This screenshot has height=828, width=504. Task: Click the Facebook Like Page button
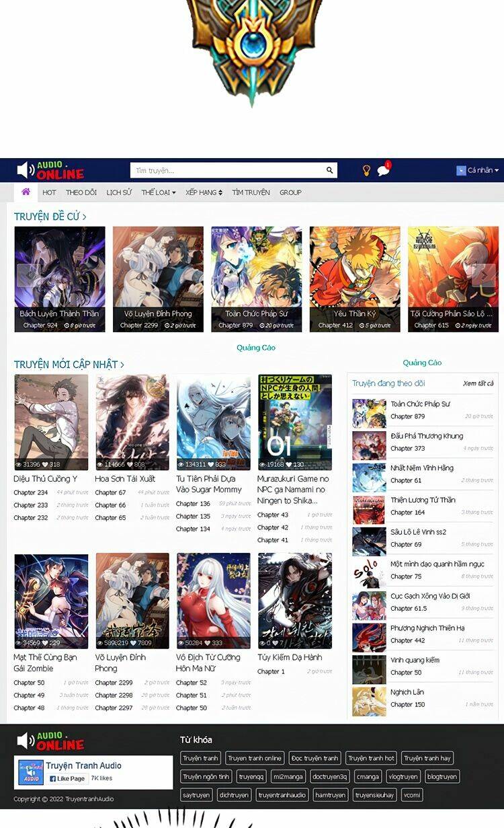click(67, 778)
